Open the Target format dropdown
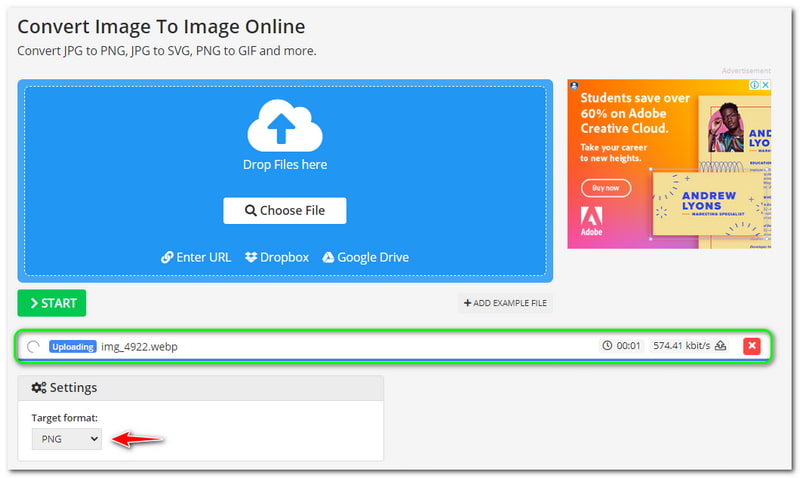The width and height of the screenshot is (800, 478). point(66,438)
